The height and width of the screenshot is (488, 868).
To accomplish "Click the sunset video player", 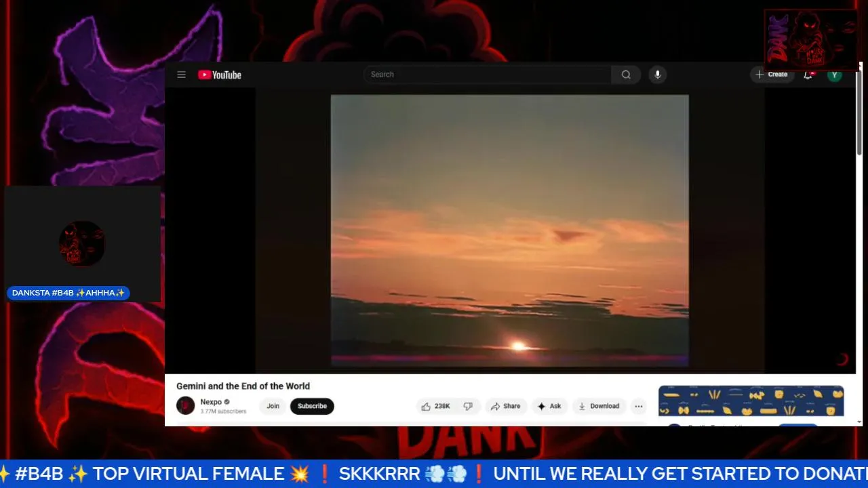I will click(510, 230).
